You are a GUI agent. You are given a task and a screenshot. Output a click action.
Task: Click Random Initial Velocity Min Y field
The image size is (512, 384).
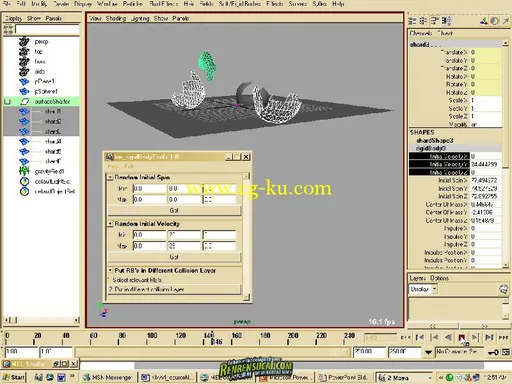pyautogui.click(x=184, y=235)
